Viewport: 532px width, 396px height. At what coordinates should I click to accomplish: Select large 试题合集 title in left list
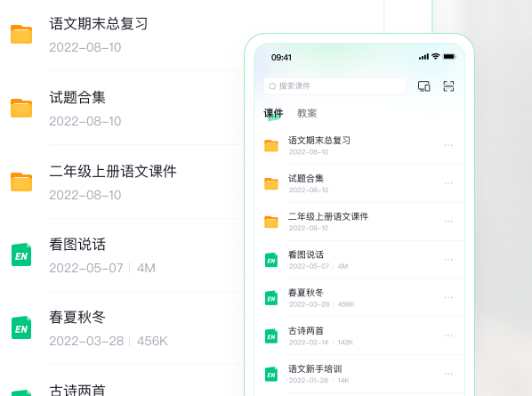pos(77,97)
